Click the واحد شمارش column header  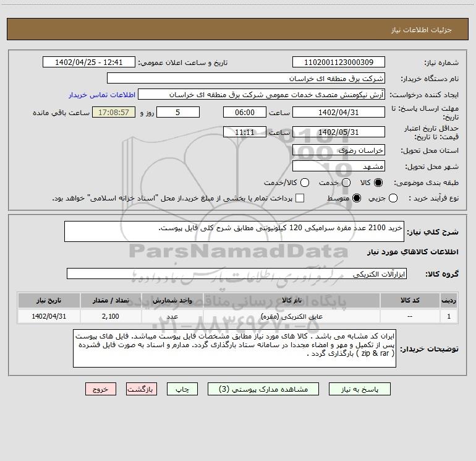[172, 300]
